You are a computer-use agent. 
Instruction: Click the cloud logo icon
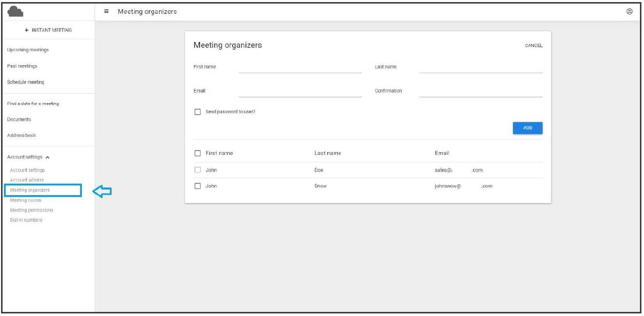point(17,11)
